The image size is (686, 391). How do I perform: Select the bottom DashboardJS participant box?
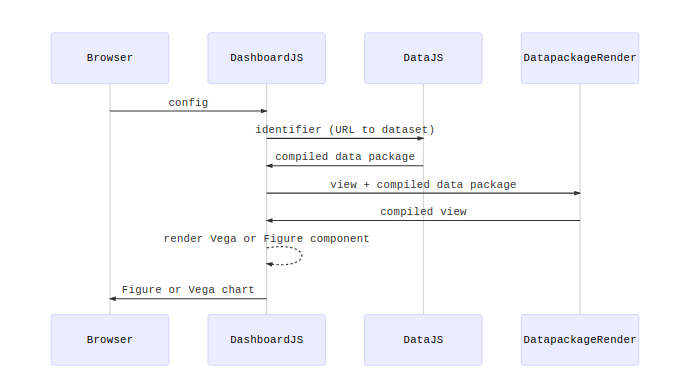point(266,339)
